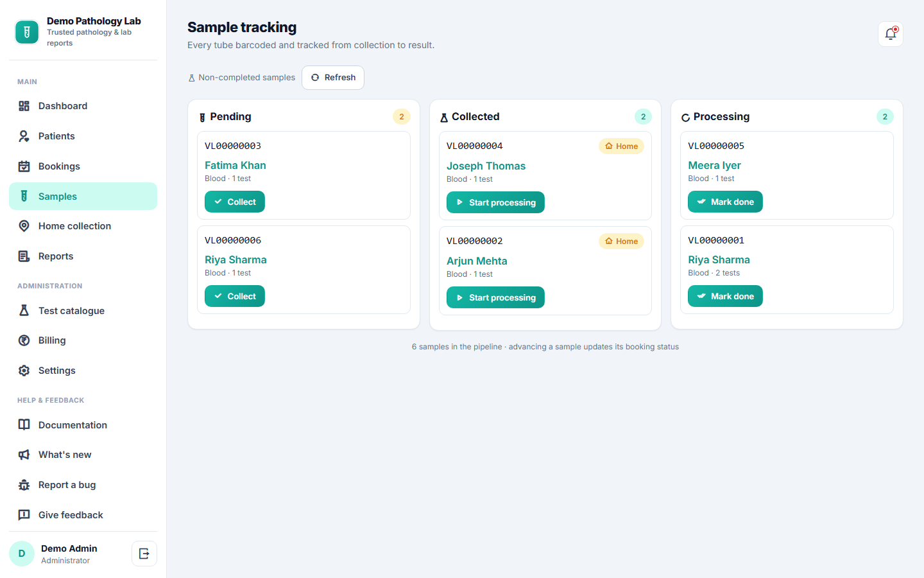Click the Dashboard grid icon in sidebar
The height and width of the screenshot is (578, 924).
[x=24, y=106]
